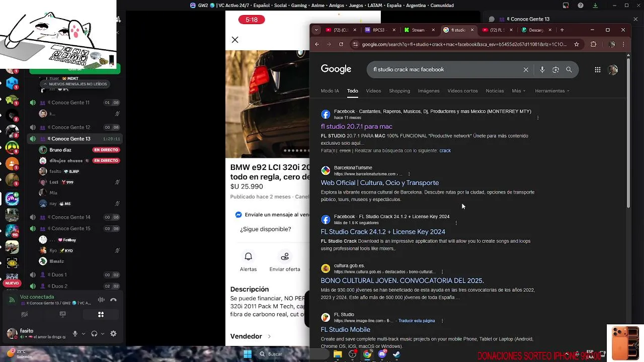The image size is (644, 362).
Task: Jump to NUEVOS MENSAJES NO LEÍDOS
Action: (74, 84)
